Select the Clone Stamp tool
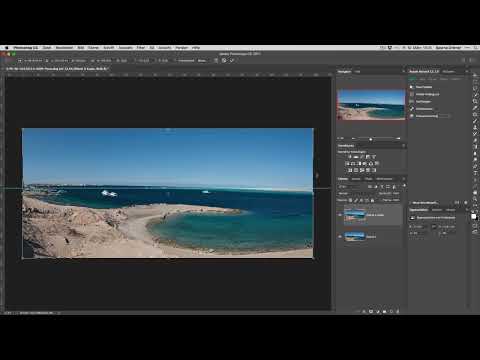Screen dimensions: 480x360 [x=475, y=127]
